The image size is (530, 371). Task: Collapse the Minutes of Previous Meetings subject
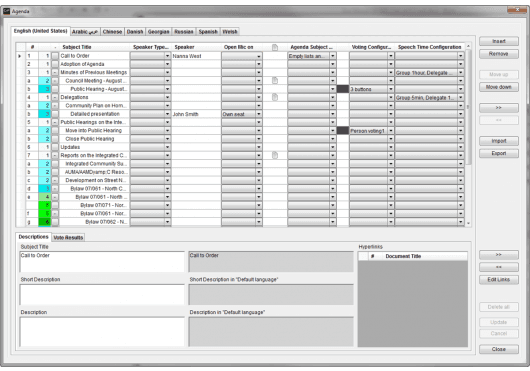click(55, 72)
